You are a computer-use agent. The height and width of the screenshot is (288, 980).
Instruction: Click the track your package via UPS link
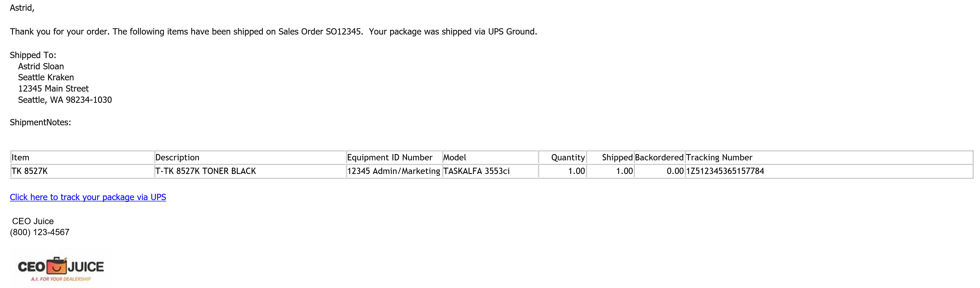point(88,197)
